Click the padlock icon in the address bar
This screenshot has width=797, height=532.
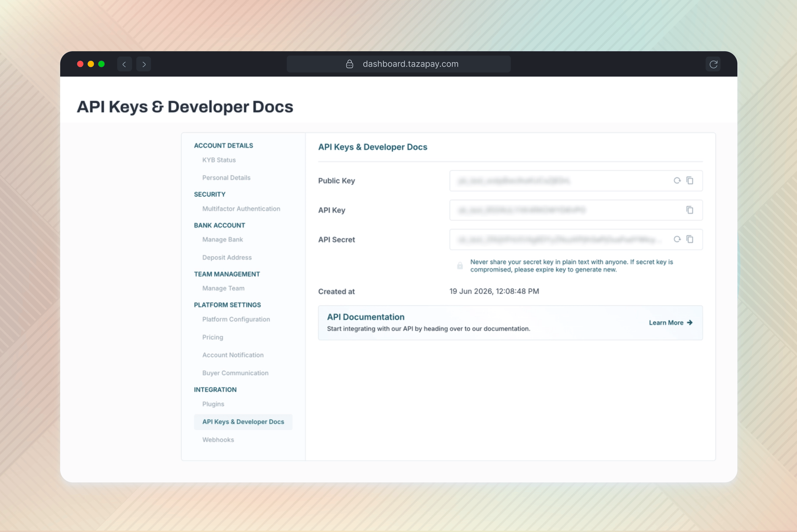tap(350, 64)
